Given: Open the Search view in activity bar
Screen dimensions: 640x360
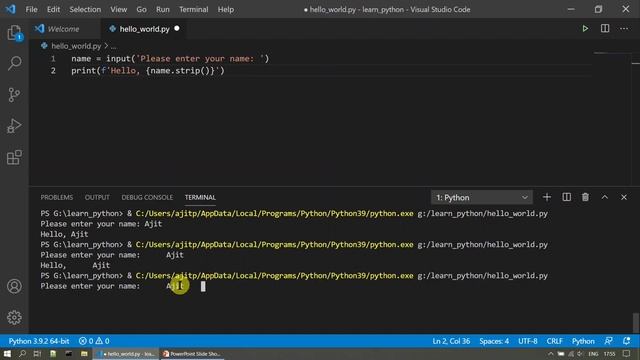Looking at the screenshot, I should (14, 63).
